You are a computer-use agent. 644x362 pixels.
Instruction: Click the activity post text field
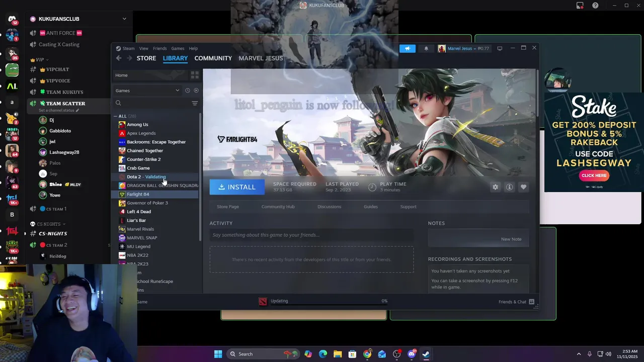click(312, 235)
